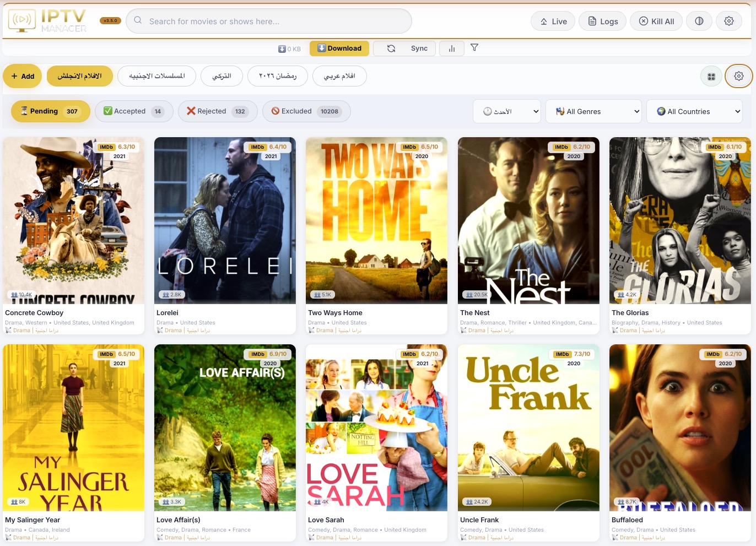
Task: Select the افلام عربي category tab
Action: pos(339,76)
